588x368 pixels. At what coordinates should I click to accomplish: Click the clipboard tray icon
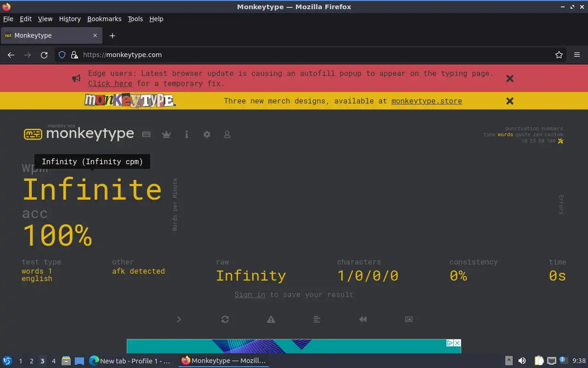click(x=539, y=361)
